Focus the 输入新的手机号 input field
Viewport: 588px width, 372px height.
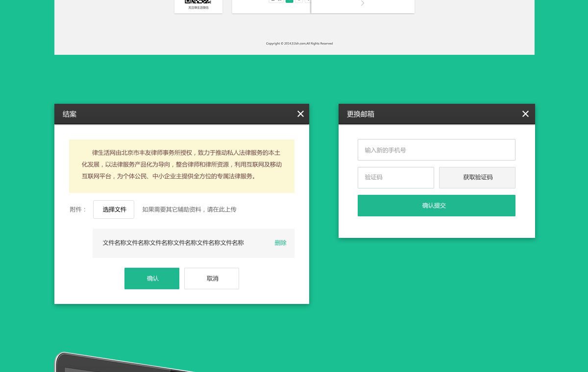[436, 150]
